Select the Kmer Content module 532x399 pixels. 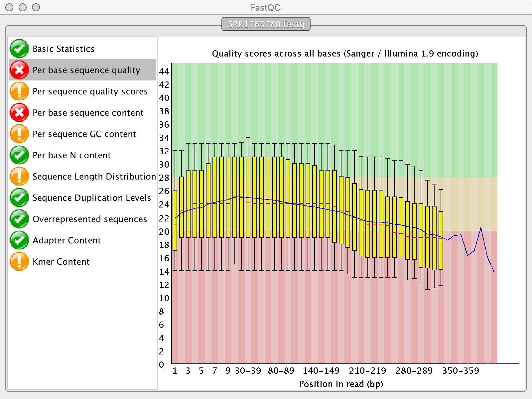[x=61, y=261]
